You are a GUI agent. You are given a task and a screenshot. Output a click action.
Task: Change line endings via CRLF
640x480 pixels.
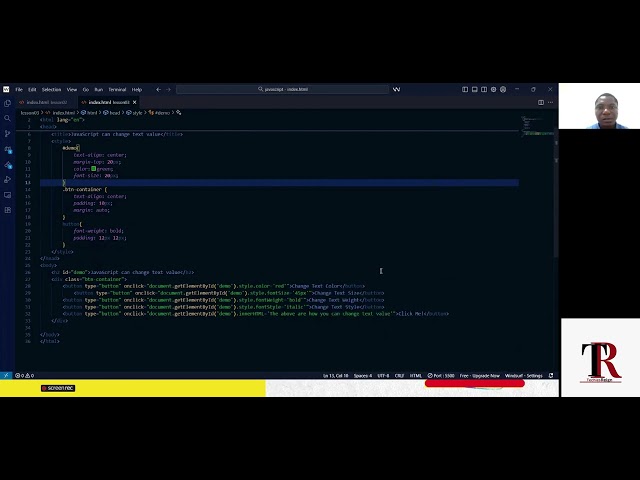pos(400,376)
